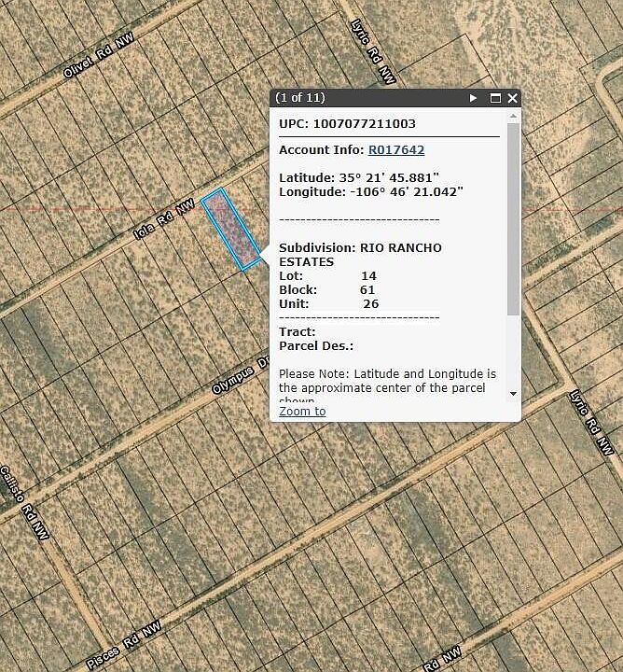
Task: Click the Olympus Dr map label
Action: [241, 375]
